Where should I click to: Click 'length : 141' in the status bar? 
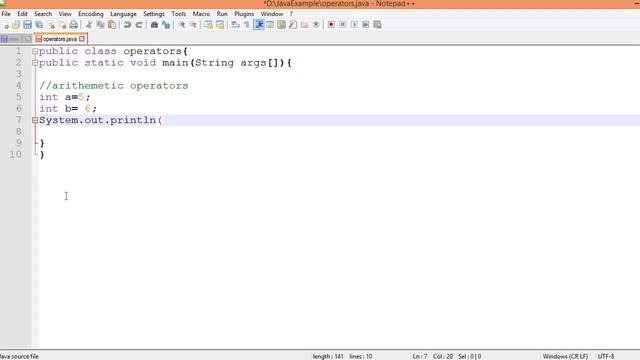point(328,356)
